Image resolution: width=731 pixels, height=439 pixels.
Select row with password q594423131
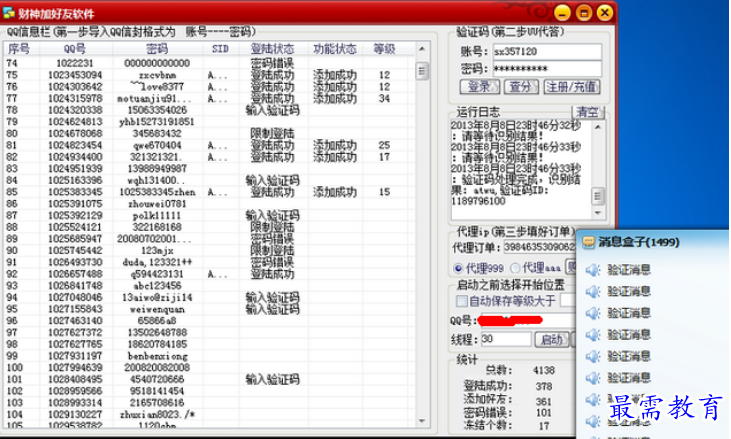coord(209,274)
